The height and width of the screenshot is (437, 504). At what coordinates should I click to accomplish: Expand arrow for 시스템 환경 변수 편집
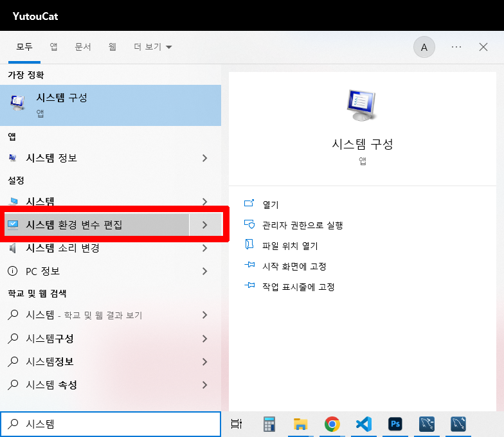pyautogui.click(x=204, y=225)
